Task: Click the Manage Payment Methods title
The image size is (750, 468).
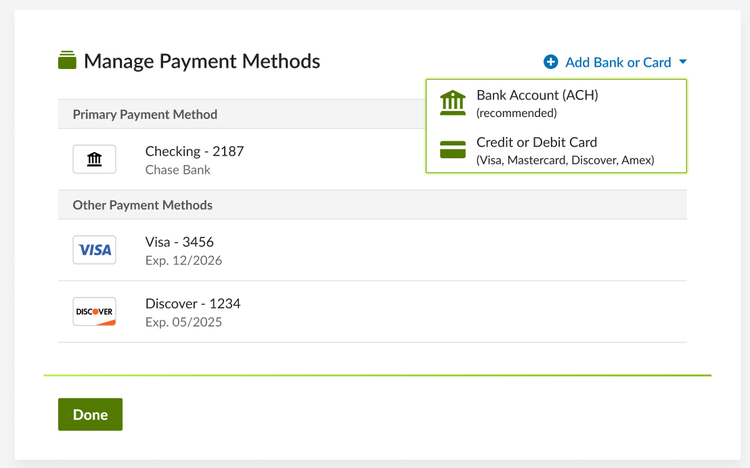Action: 202,61
